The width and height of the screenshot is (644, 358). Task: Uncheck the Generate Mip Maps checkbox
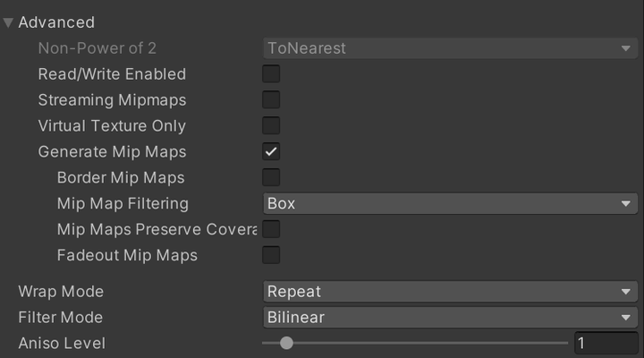coord(271,152)
